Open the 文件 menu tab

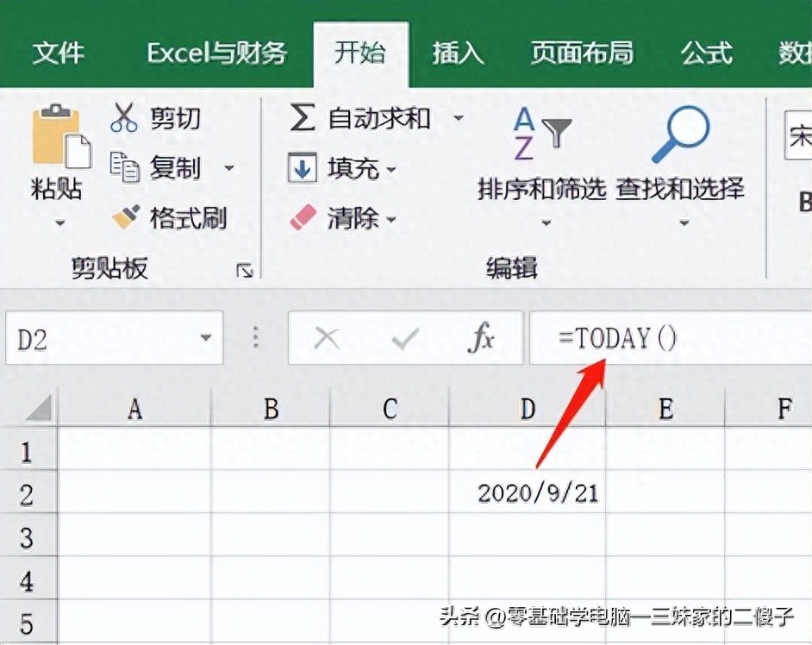59,53
